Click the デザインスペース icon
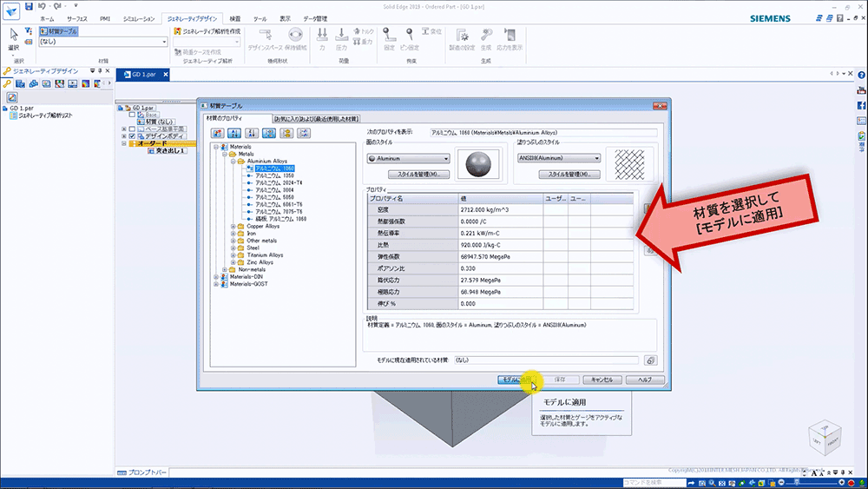The image size is (868, 489). coord(265,39)
